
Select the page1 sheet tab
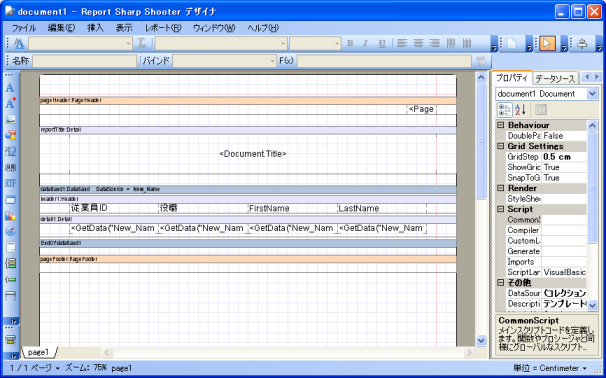click(38, 352)
